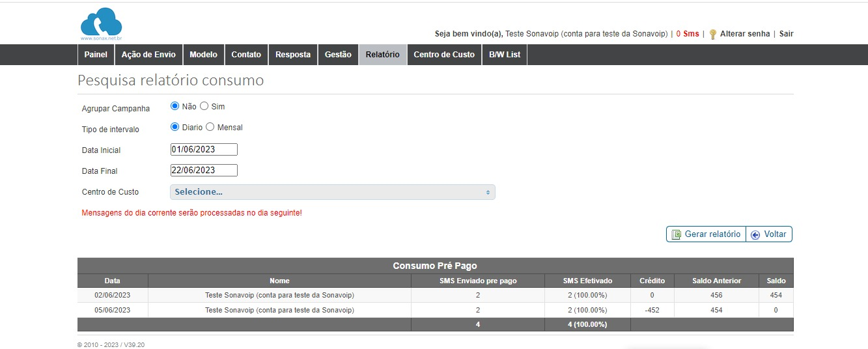Click the Nome column header

[x=279, y=281]
